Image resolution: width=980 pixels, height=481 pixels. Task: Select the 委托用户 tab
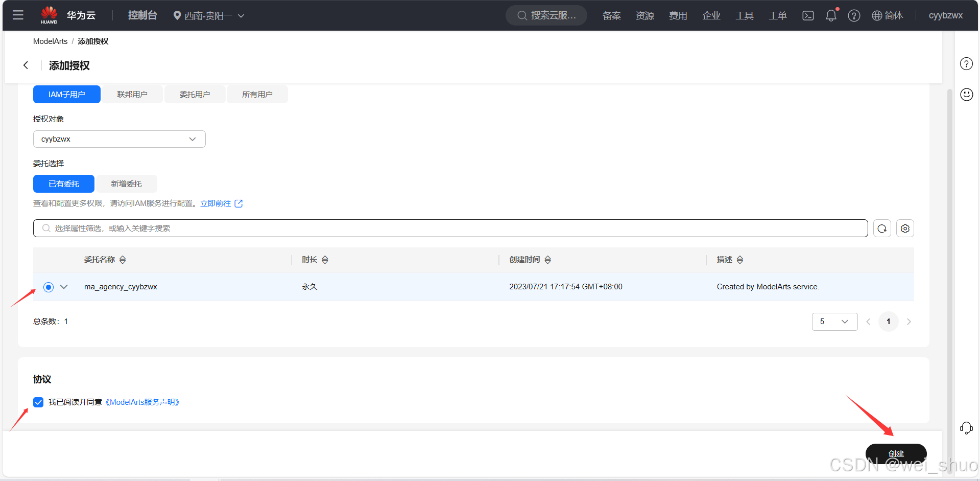(195, 95)
